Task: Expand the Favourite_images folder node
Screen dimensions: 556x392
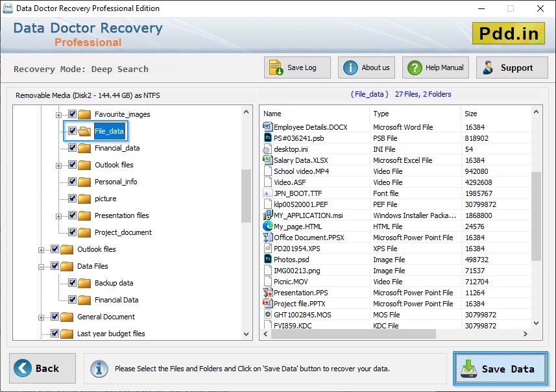Action: click(58, 115)
